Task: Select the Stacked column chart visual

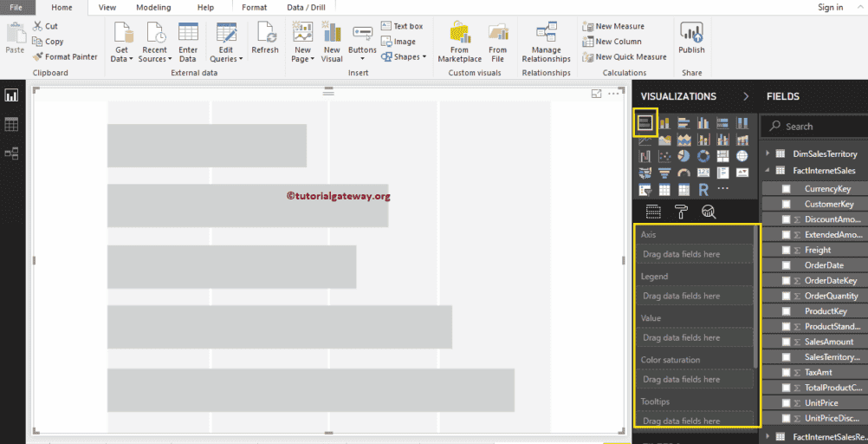Action: pyautogui.click(x=664, y=122)
